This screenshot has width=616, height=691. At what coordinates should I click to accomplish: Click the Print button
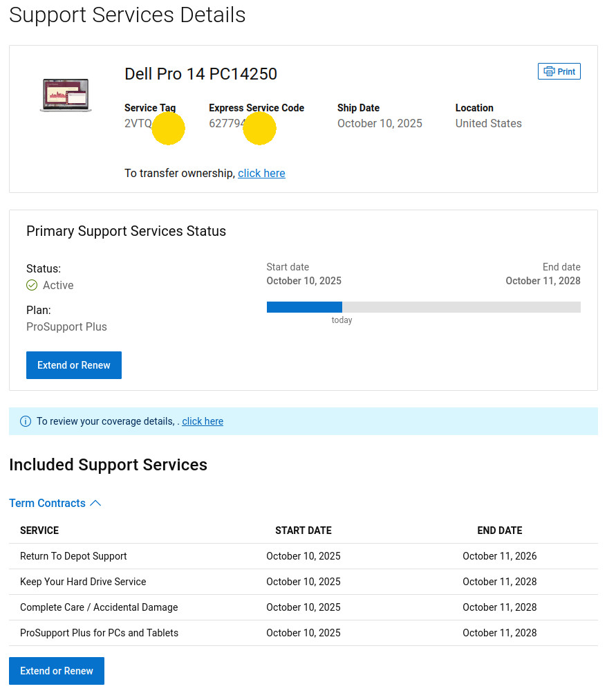coord(559,71)
